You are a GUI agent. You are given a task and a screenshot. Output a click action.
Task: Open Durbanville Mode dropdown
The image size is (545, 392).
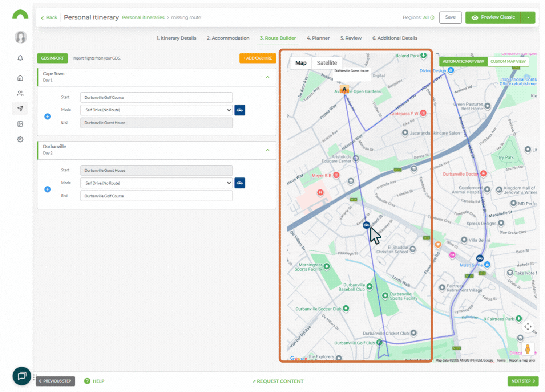tap(157, 183)
